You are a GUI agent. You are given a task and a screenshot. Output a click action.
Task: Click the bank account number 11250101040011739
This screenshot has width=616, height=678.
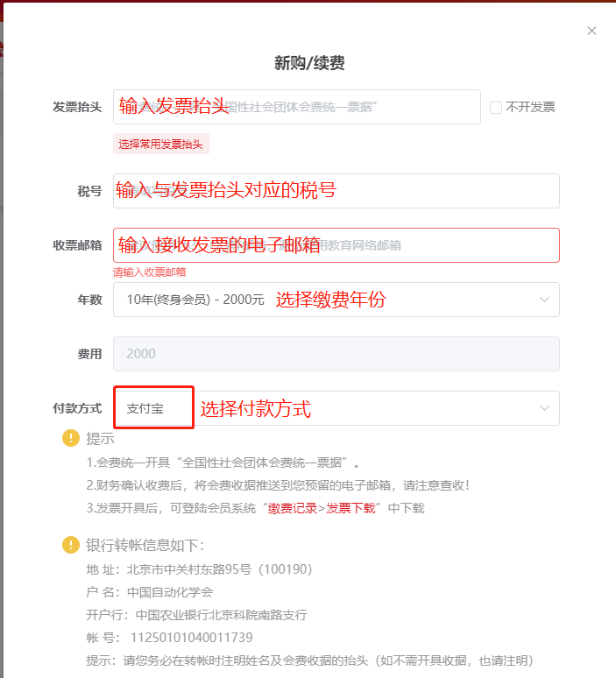tap(191, 637)
